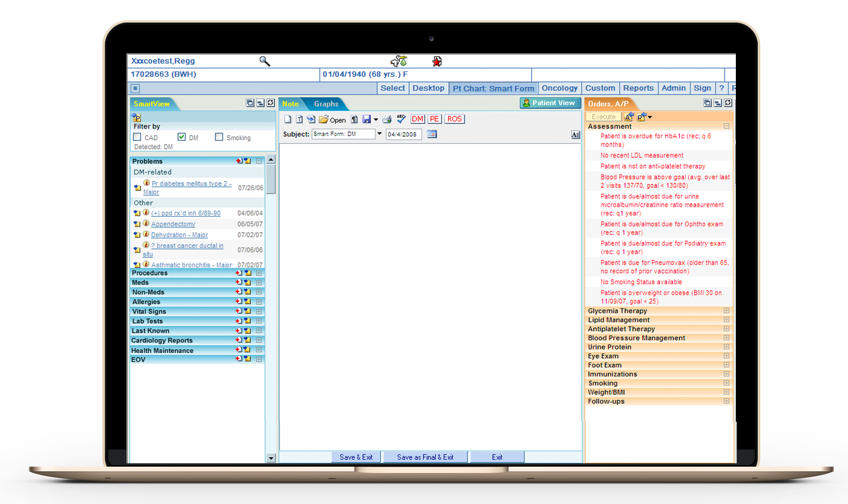This screenshot has width=848, height=504.
Task: Click the patient search magnifier icon
Action: point(265,61)
